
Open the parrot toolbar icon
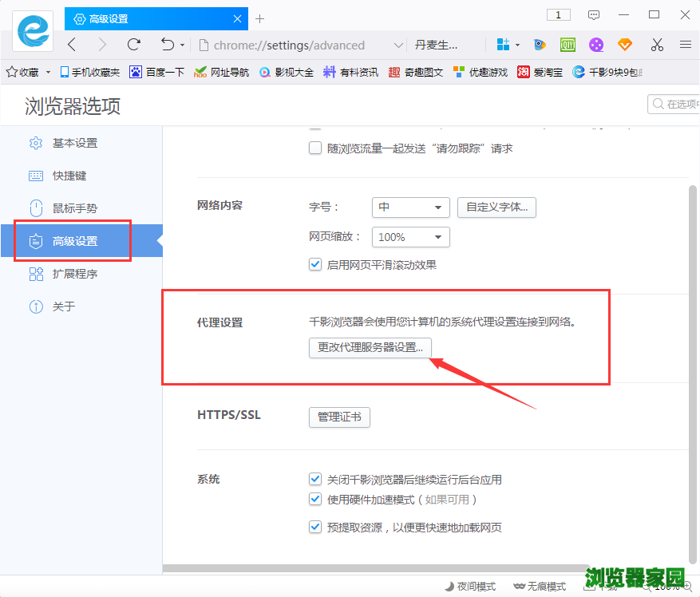(x=540, y=45)
